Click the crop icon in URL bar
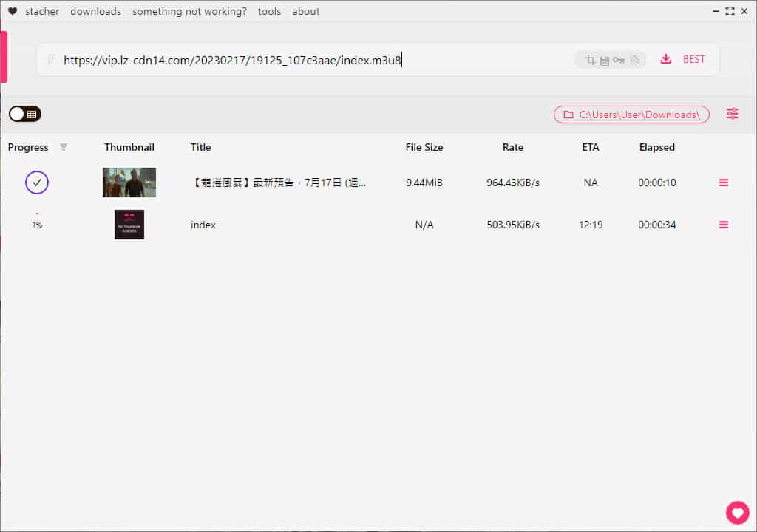The image size is (757, 532). click(x=590, y=60)
